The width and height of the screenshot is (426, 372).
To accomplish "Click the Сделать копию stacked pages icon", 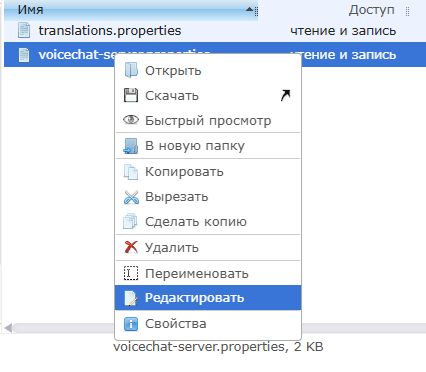I will click(130, 222).
